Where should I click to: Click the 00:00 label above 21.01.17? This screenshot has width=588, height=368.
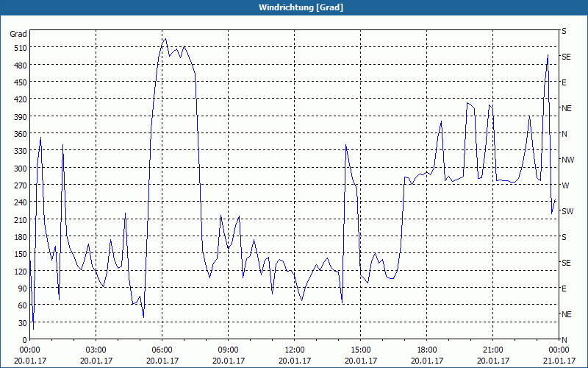click(x=559, y=350)
